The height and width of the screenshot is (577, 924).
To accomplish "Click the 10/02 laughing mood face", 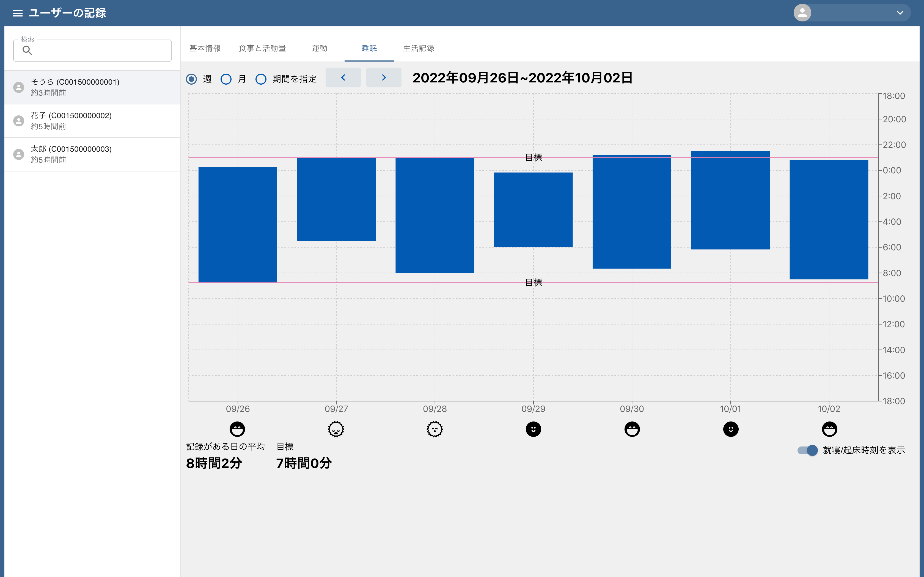I will (x=829, y=429).
